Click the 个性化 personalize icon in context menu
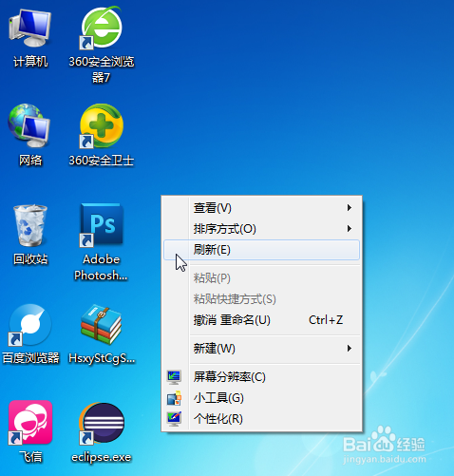454x476 pixels. pyautogui.click(x=174, y=419)
